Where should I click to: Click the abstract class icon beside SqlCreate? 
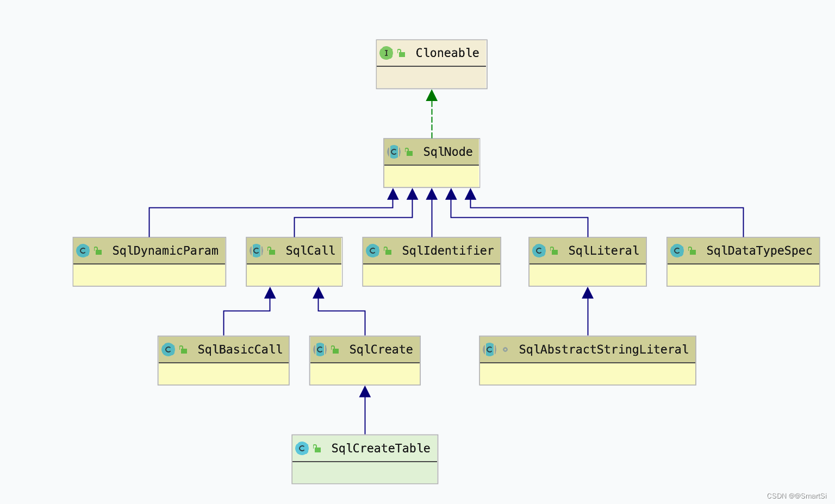pos(320,349)
